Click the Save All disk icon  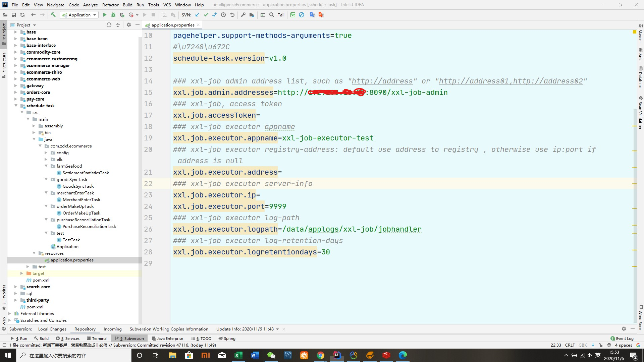pos(14,15)
